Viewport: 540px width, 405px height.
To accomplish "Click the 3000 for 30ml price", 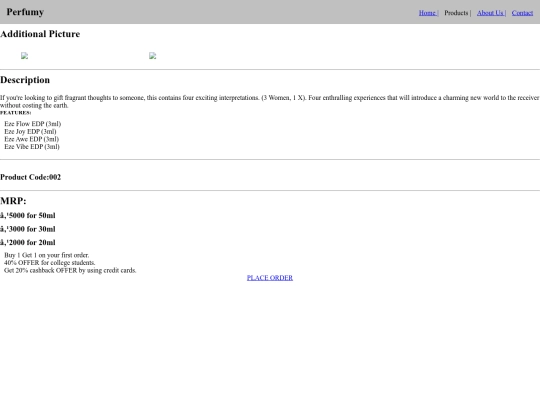I will coord(28,229).
